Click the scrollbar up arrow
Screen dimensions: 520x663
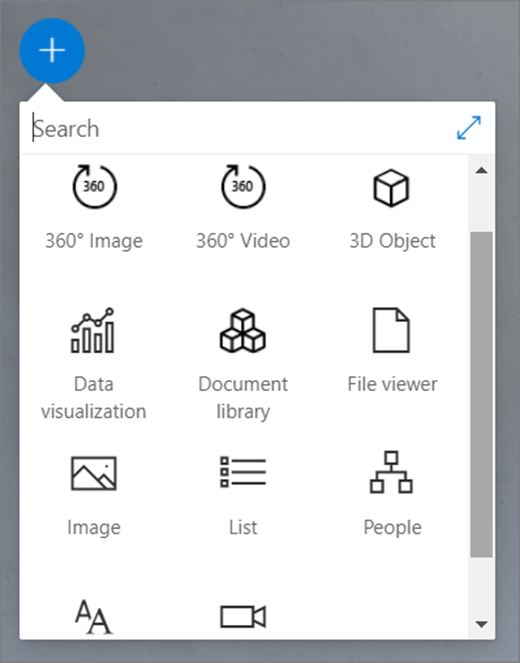tap(481, 170)
